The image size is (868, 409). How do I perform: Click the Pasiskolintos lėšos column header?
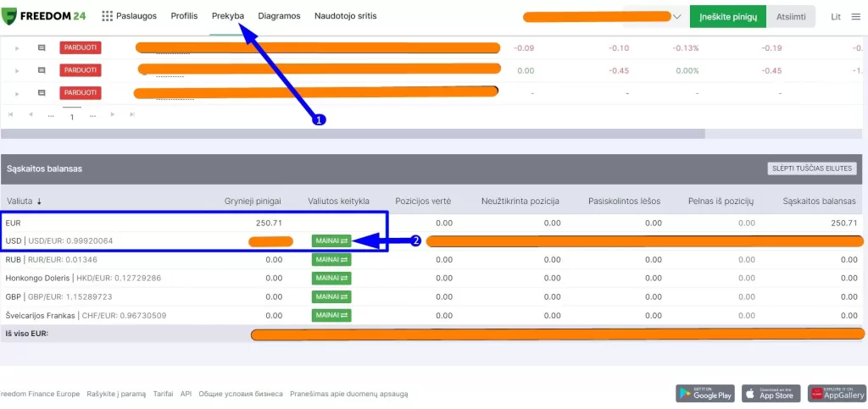[623, 202]
